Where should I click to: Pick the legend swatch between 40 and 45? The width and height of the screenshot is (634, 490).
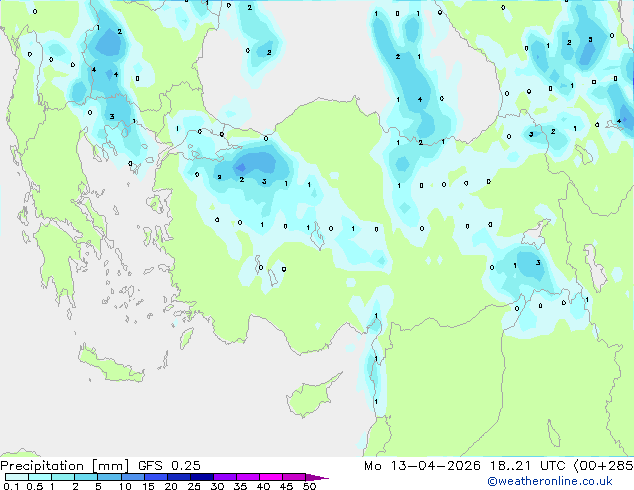(271, 477)
